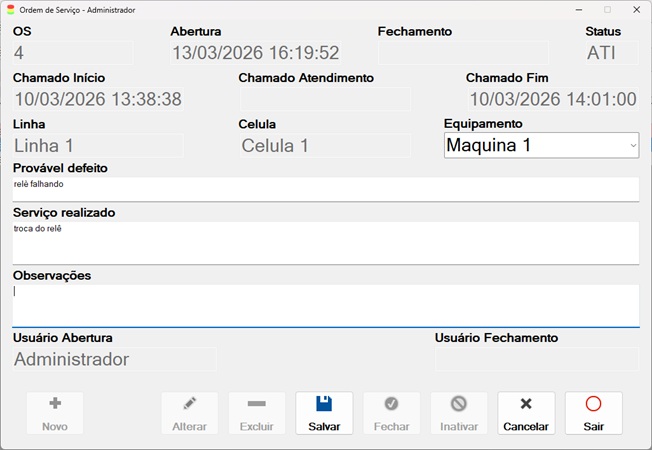652x450 pixels.
Task: Click the empty Chamado Atendimento field
Action: [325, 99]
